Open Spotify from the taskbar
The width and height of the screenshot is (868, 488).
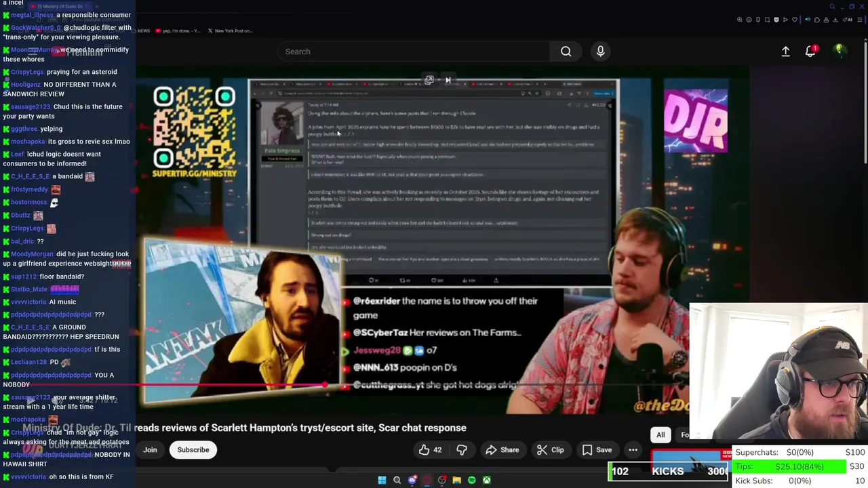pos(471,480)
